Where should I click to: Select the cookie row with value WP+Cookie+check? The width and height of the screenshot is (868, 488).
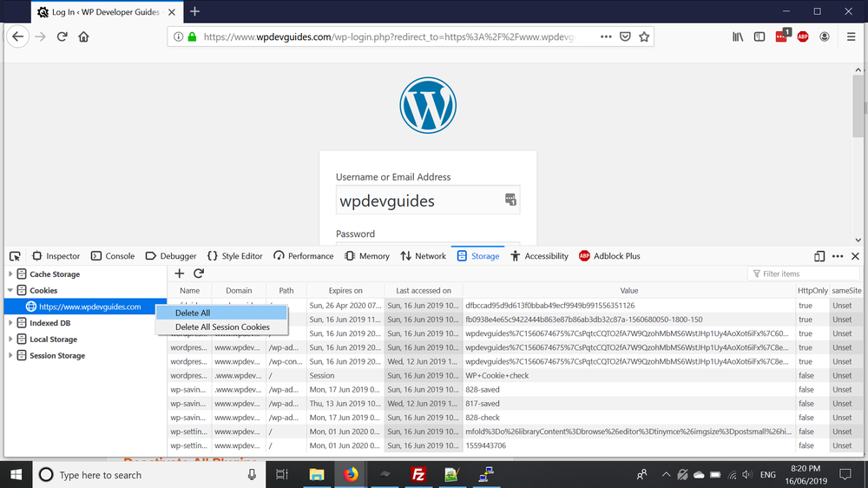pos(515,376)
